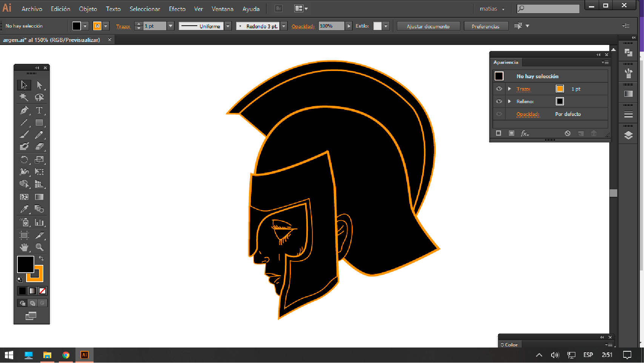Viewport: 644px width, 363px height.
Task: Select the Symbol Sprayer tool
Action: (24, 222)
